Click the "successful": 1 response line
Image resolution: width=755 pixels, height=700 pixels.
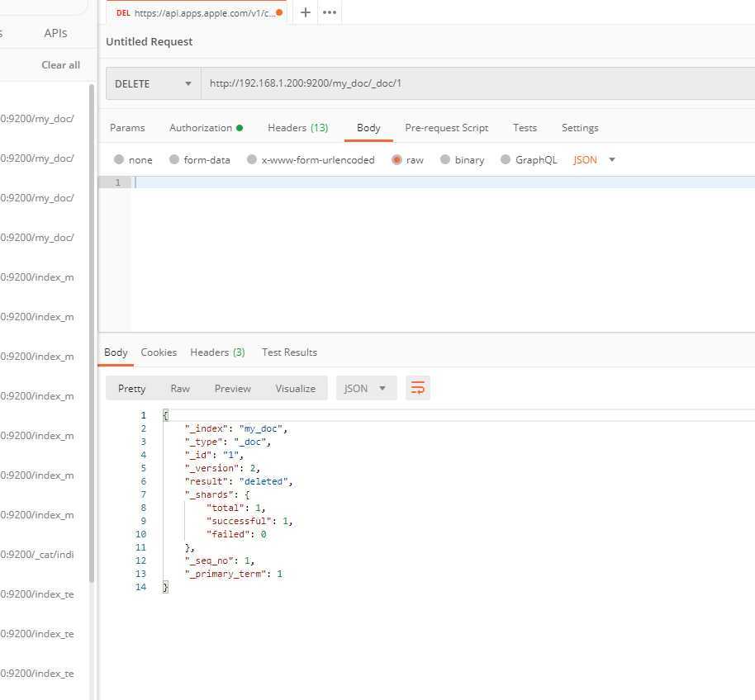coord(249,521)
